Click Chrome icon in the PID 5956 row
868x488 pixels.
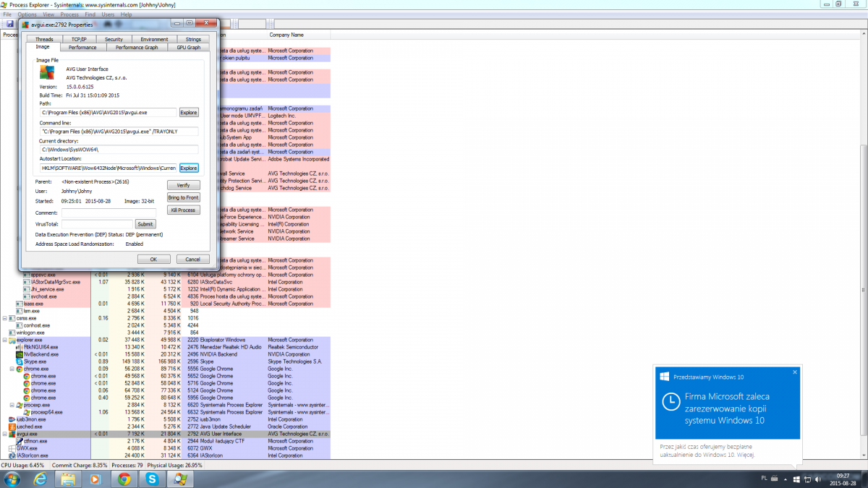pyautogui.click(x=26, y=398)
